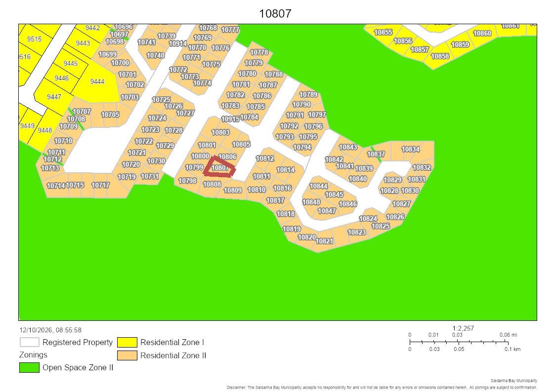Screen dimensions: 555x392
Task: Select parcel label 10843
Action: click(x=348, y=147)
